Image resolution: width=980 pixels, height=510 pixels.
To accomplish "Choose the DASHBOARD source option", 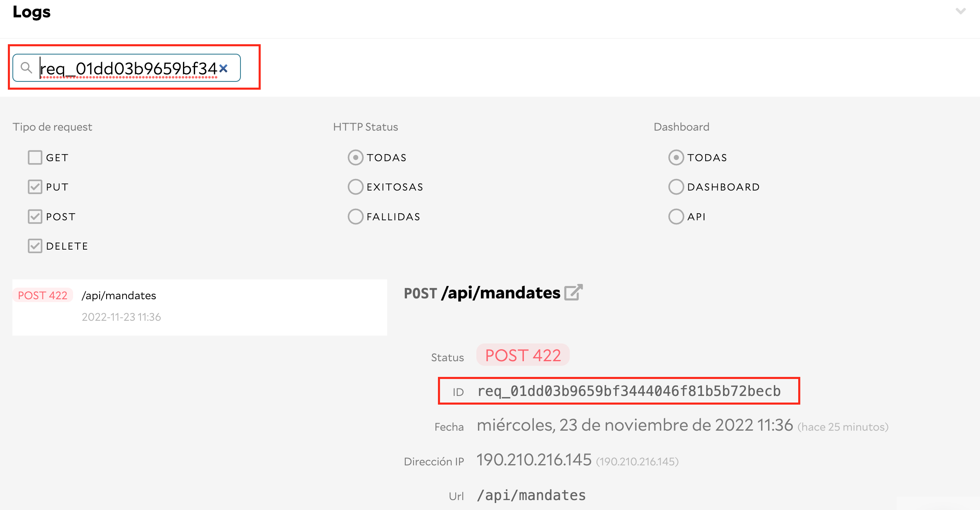I will [676, 187].
